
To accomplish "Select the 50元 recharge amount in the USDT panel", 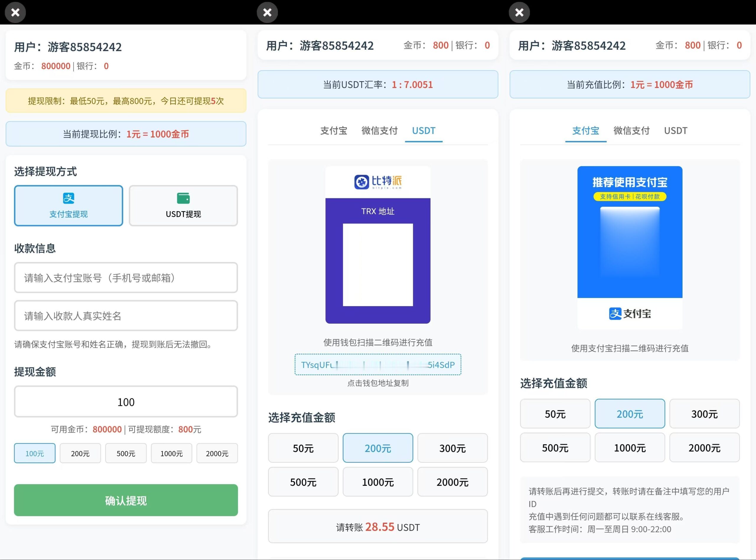I will (303, 448).
